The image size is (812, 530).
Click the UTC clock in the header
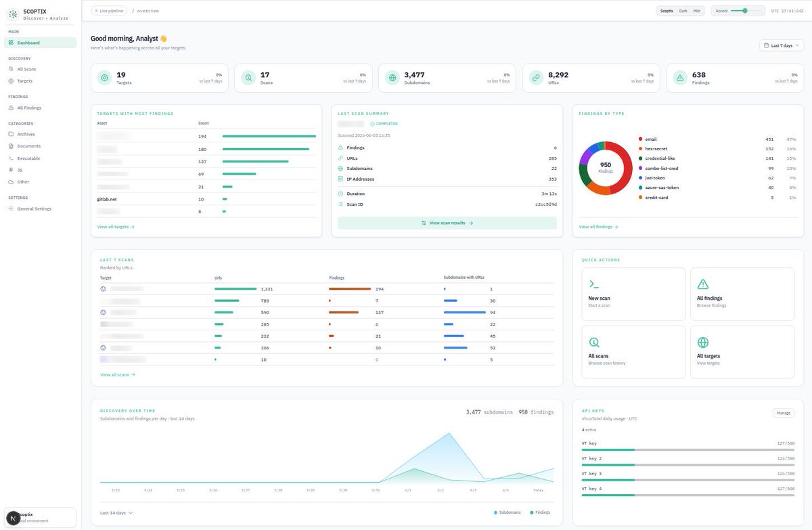(x=788, y=11)
